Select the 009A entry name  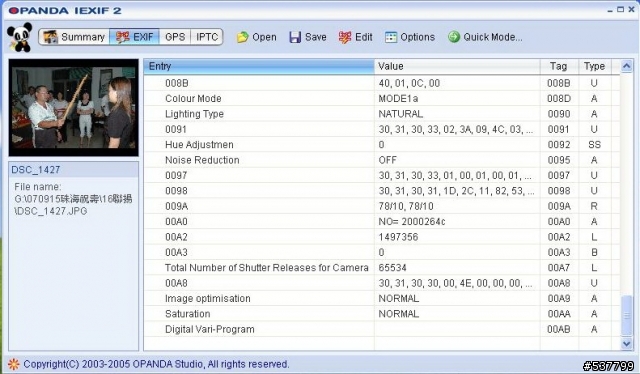pos(176,207)
